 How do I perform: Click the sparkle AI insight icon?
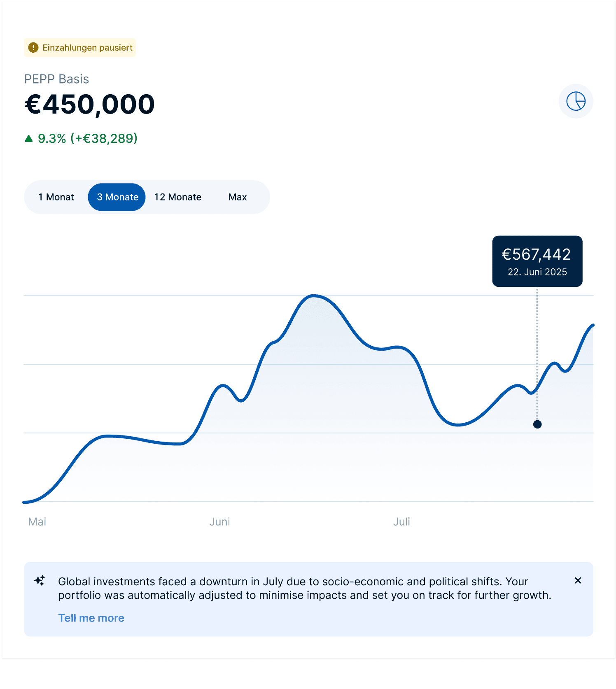point(40,581)
